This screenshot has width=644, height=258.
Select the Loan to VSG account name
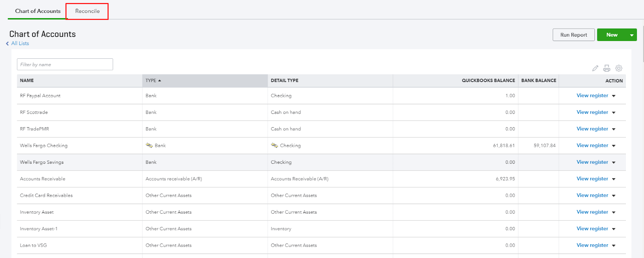[x=33, y=245]
